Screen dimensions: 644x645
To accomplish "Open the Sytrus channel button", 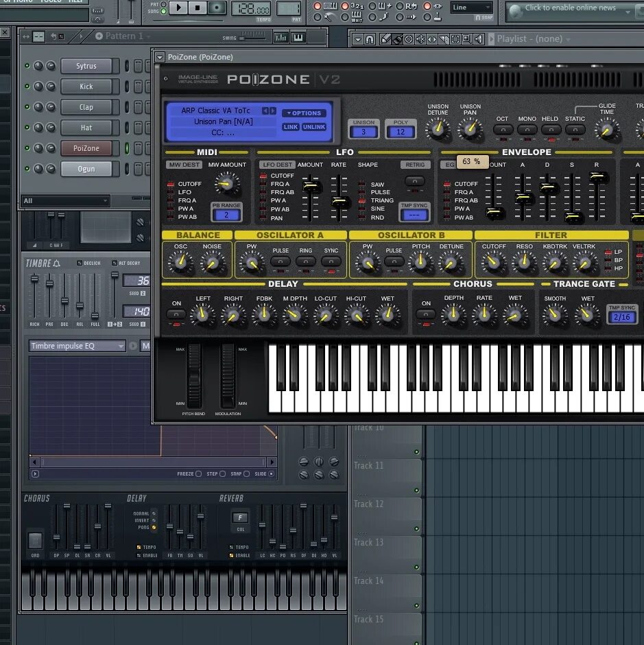I will pyautogui.click(x=86, y=66).
